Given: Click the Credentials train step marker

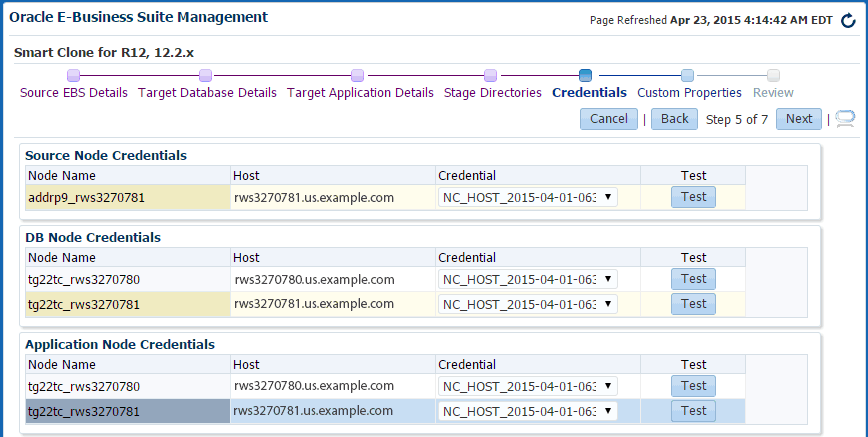Looking at the screenshot, I should tap(585, 75).
